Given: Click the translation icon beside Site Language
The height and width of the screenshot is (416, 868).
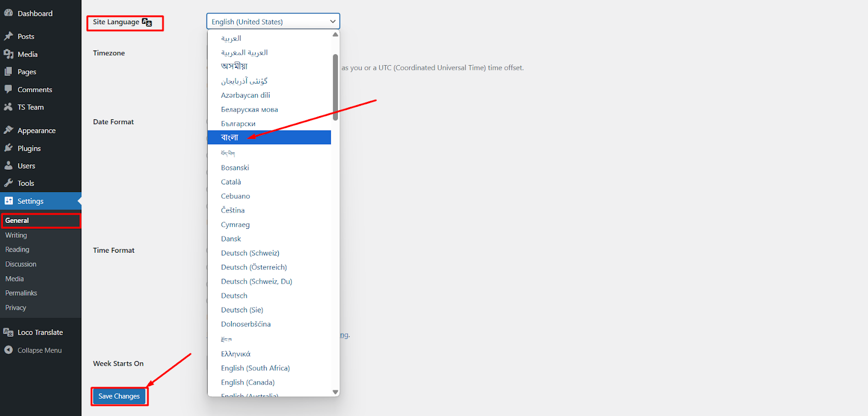Looking at the screenshot, I should [147, 22].
